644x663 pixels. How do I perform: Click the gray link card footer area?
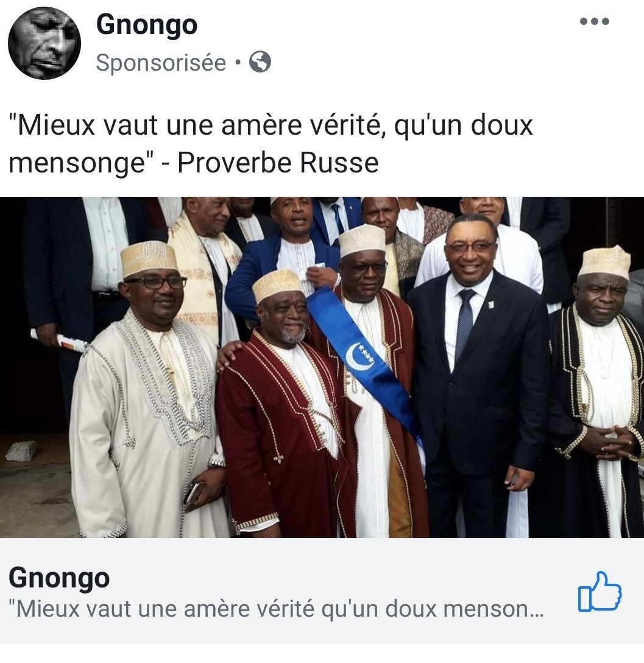click(x=322, y=591)
